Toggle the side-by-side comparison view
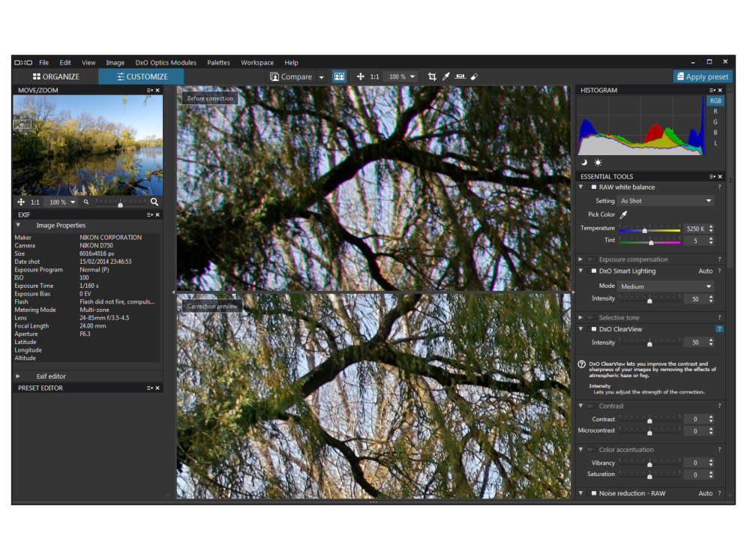Image resolution: width=747 pixels, height=560 pixels. (339, 76)
